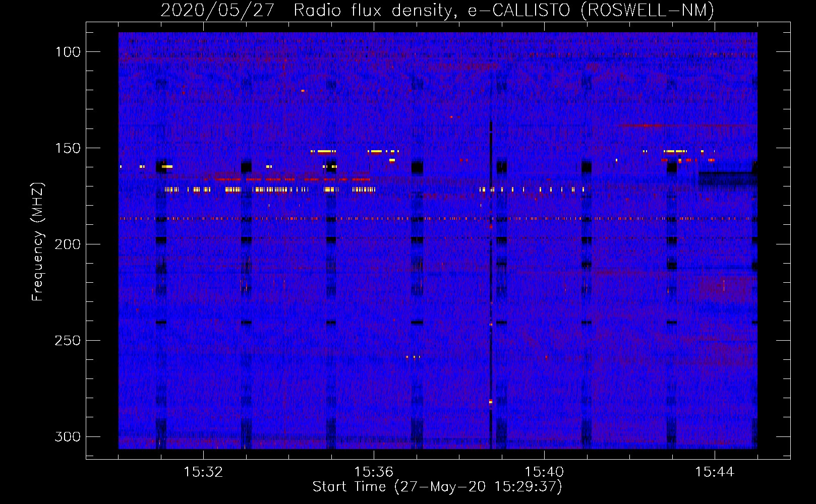
Task: Click the 250 frequency tick label
Action: [68, 341]
